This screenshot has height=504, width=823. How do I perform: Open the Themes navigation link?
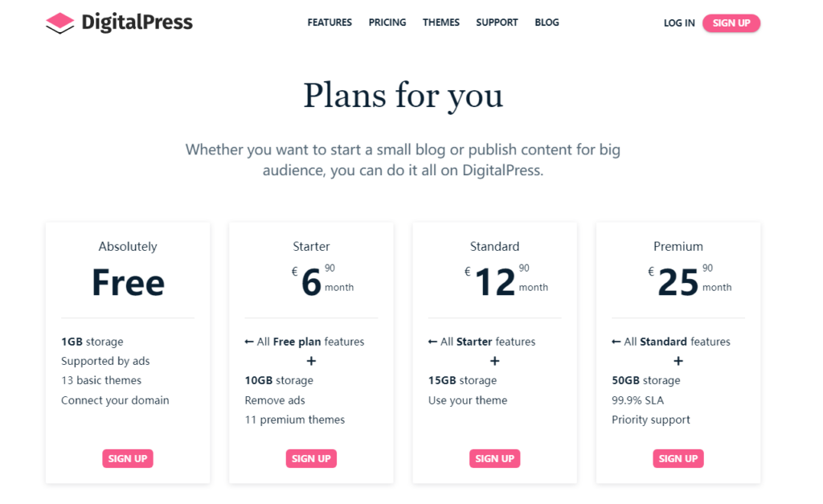tap(441, 23)
